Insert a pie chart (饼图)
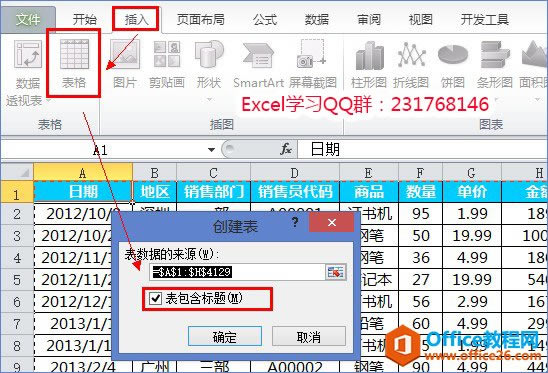This screenshot has height=373, width=548. [453, 65]
